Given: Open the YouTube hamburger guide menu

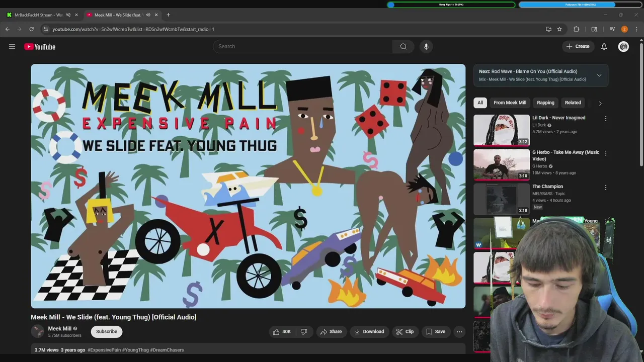Looking at the screenshot, I should click(x=12, y=47).
